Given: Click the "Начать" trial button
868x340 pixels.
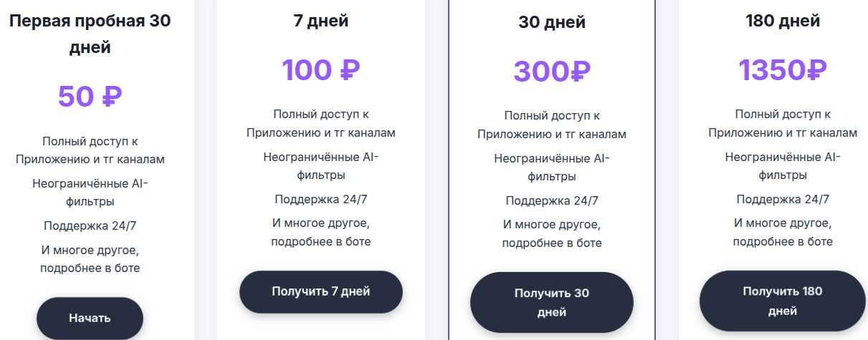Looking at the screenshot, I should click(90, 318).
